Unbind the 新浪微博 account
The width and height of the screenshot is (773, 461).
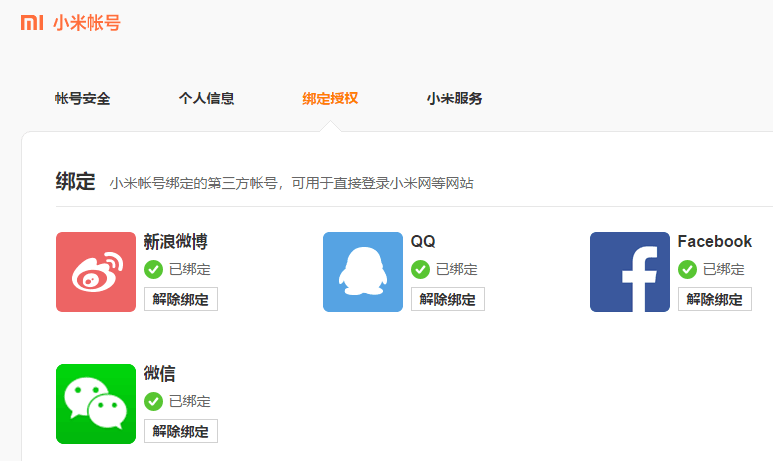click(181, 299)
